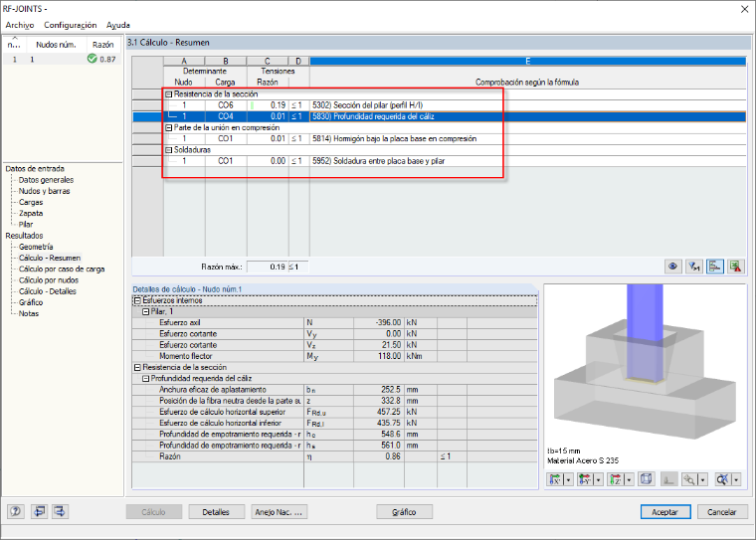
Task: Toggle the filter ratios greater than 1 icon
Action: point(693,267)
